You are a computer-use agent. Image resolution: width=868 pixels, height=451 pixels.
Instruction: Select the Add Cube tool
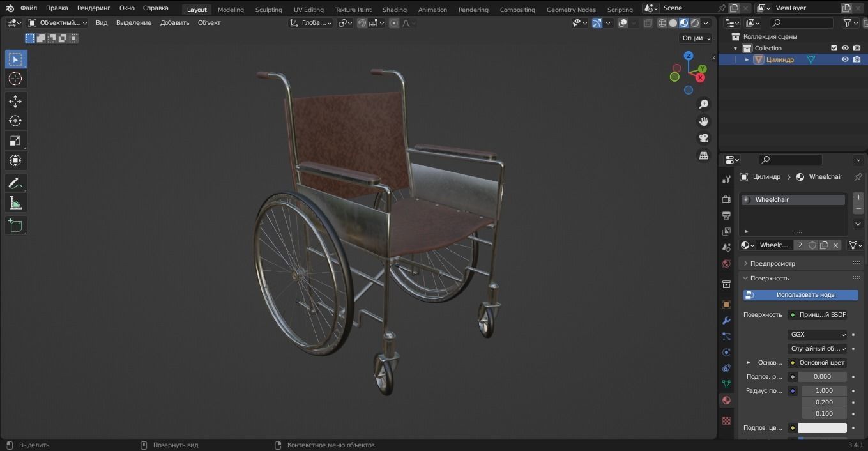[16, 225]
